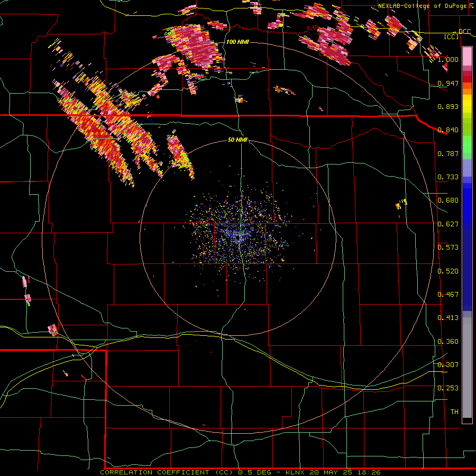Click the "[CC]" product label above legend
The width and height of the screenshot is (476, 476).
(x=452, y=37)
